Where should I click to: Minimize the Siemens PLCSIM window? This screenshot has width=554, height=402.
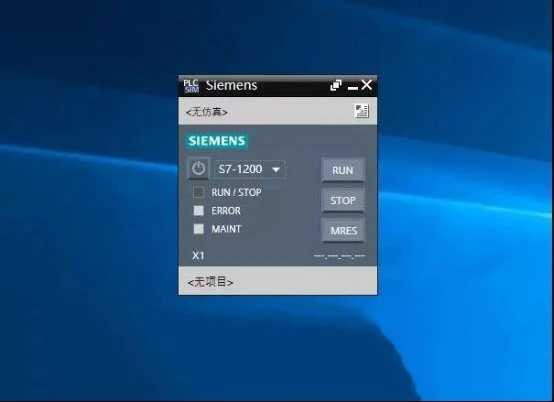(353, 87)
